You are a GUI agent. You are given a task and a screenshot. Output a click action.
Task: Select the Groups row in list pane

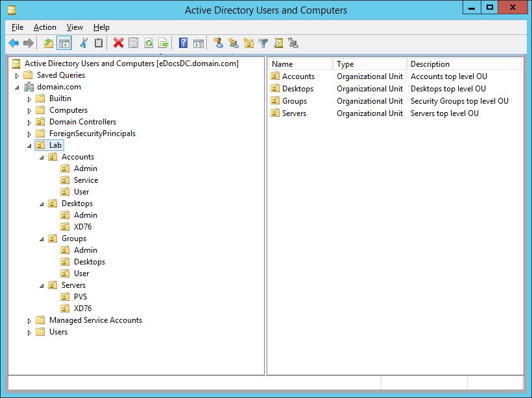[294, 101]
